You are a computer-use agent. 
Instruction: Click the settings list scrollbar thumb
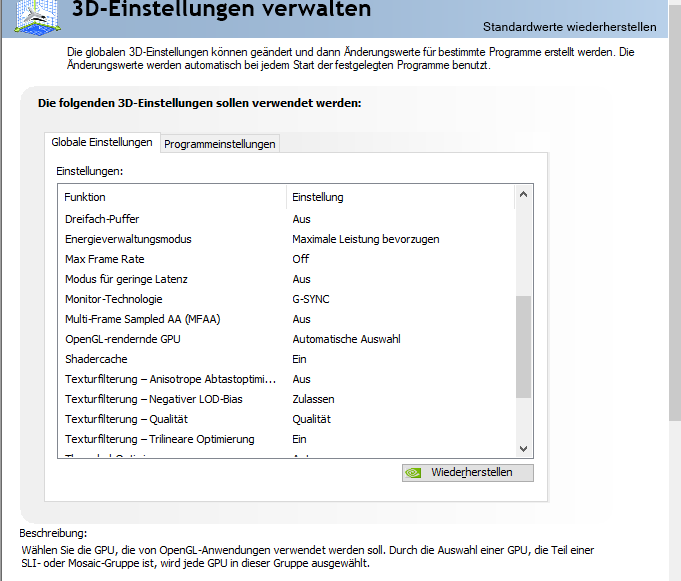[x=523, y=347]
